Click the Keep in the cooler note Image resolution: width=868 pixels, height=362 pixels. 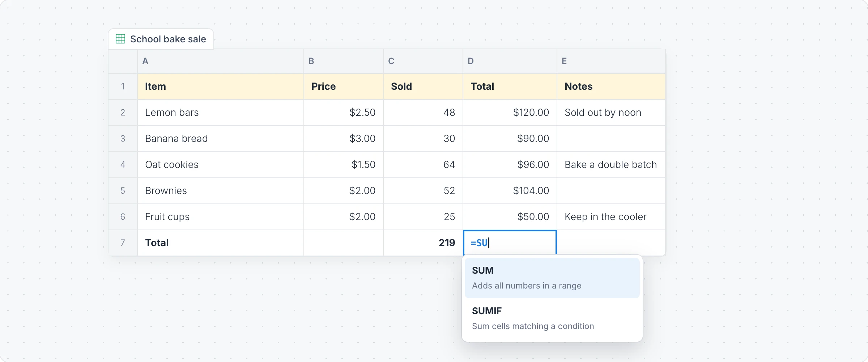click(611, 217)
